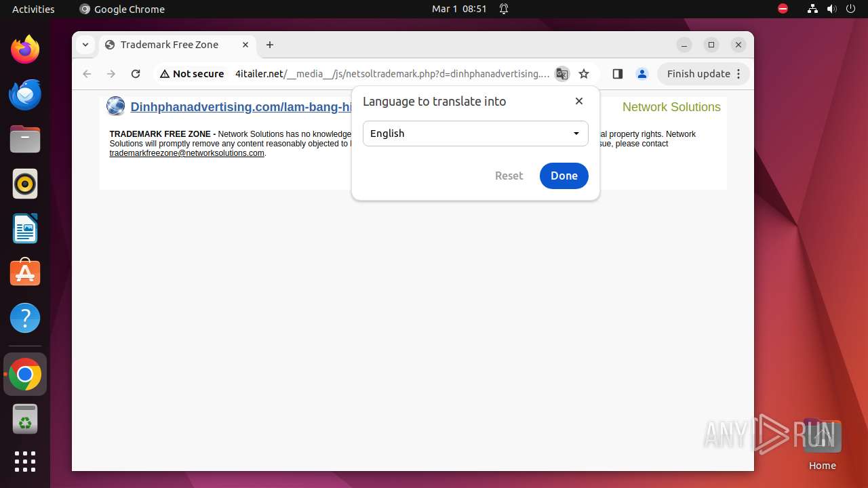Click the trademarkfreezone@networksolutions.com email link
This screenshot has height=488, width=868.
point(186,153)
